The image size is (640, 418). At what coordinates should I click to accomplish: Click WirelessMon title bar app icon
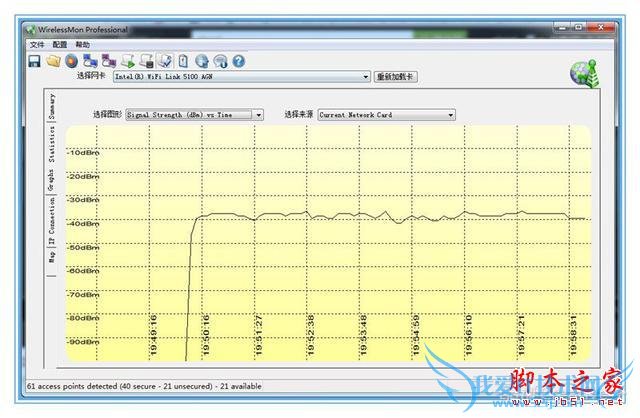31,30
